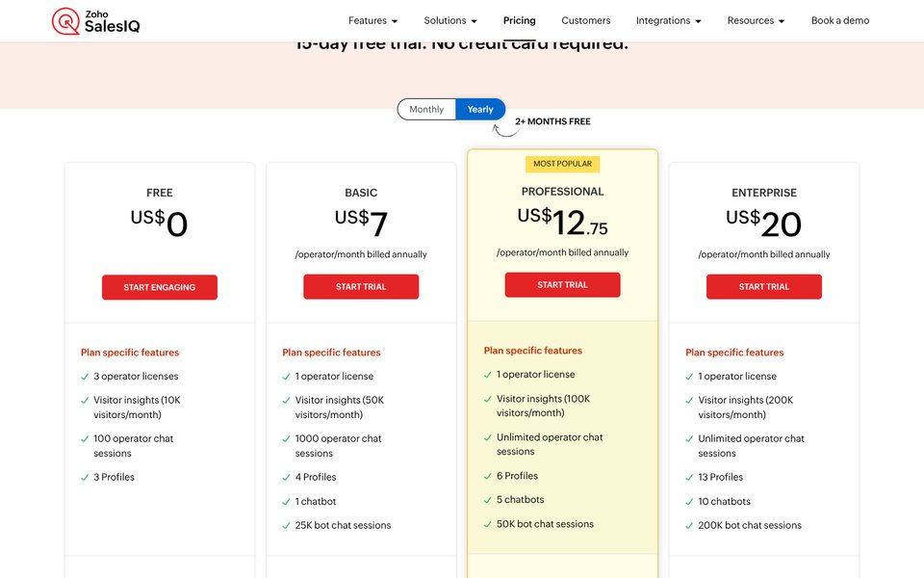
Task: Click START TRIAL on Professional plan
Action: [x=563, y=285]
